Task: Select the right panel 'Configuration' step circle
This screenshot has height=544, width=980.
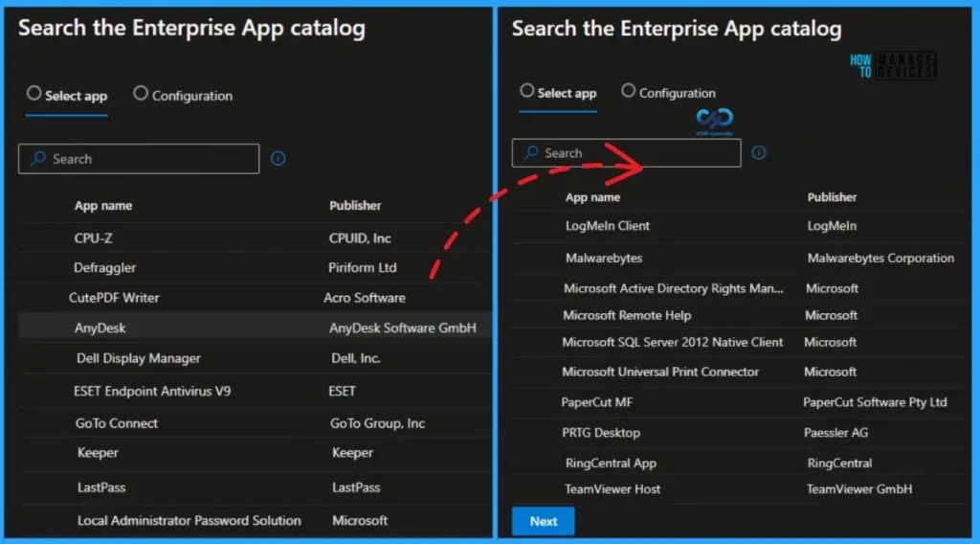Action: (628, 91)
